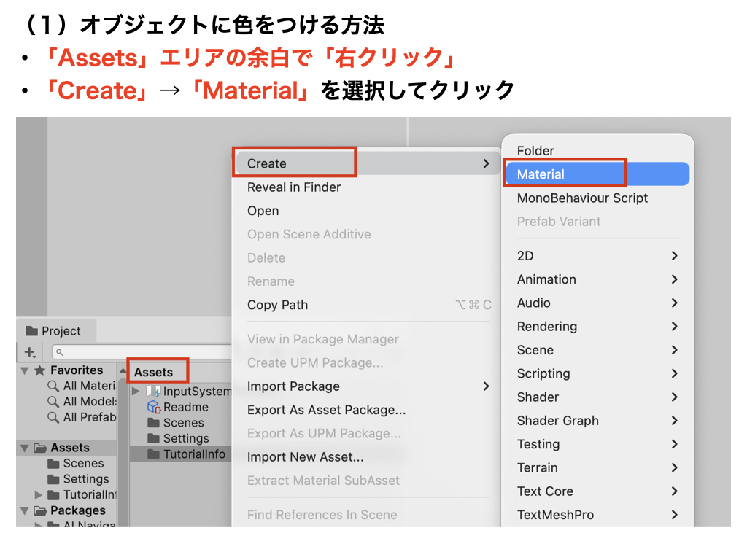The height and width of the screenshot is (560, 747).
Task: Click the scroll up arrow beside Assets header
Action: pos(123,371)
